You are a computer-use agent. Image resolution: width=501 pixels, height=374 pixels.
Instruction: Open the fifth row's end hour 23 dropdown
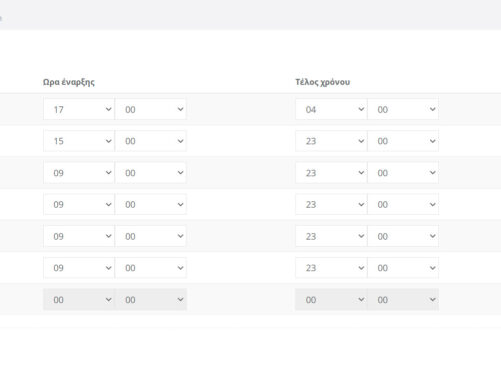pos(331,236)
